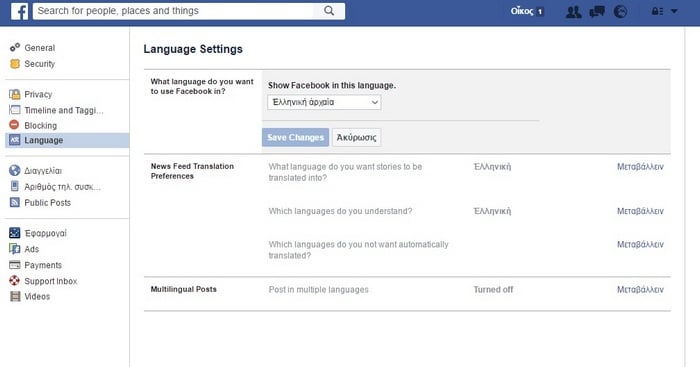Click the Support Inbox lifebuoy icon

click(15, 281)
